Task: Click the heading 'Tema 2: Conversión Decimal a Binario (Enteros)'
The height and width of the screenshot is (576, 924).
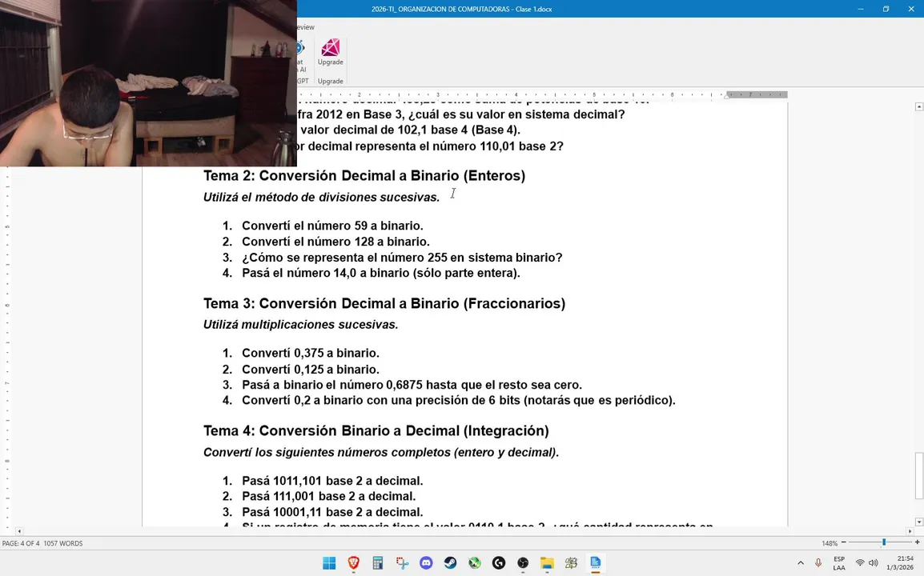Action: pos(364,175)
